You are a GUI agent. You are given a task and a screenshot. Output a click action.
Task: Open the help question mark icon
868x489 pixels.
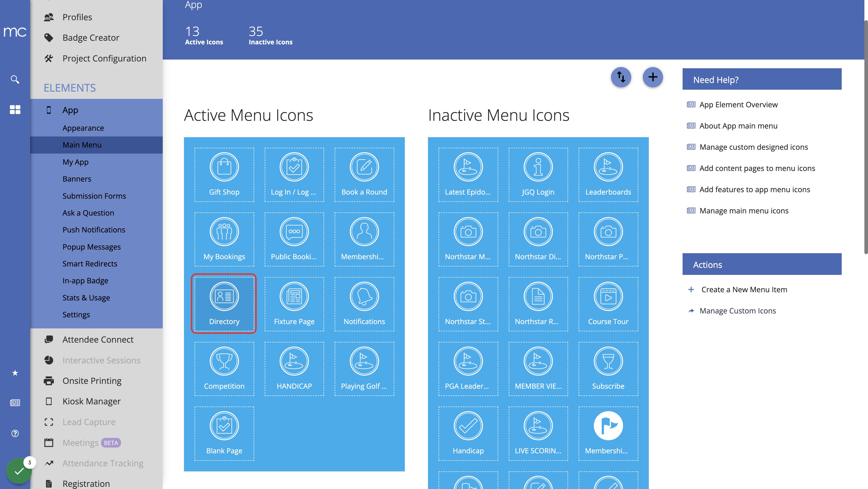click(x=15, y=433)
